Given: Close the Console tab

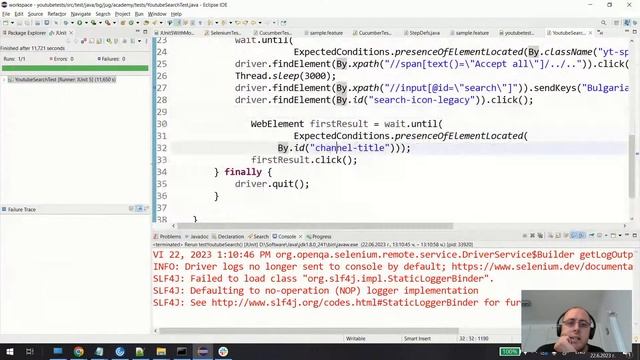Looking at the screenshot, I should pos(301,236).
